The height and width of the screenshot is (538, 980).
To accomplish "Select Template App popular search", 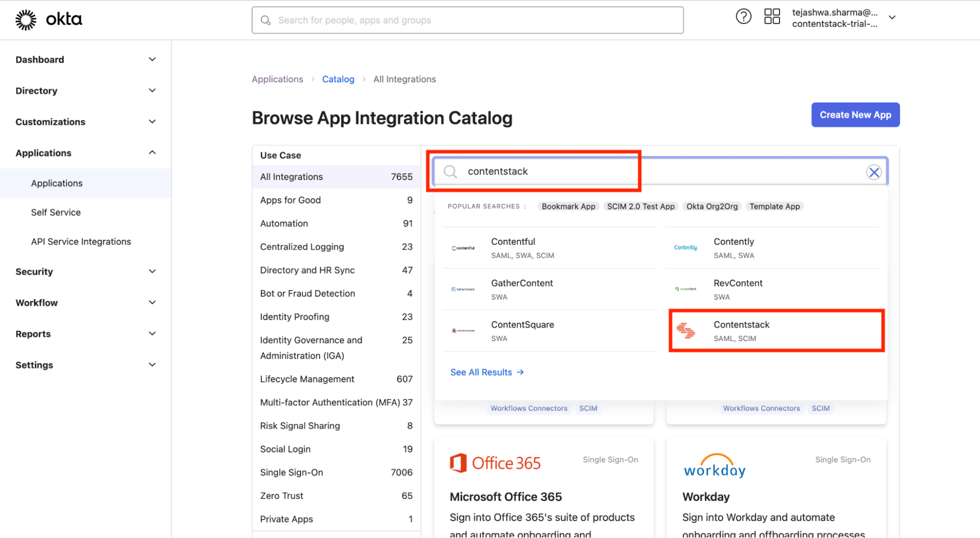I will point(775,206).
